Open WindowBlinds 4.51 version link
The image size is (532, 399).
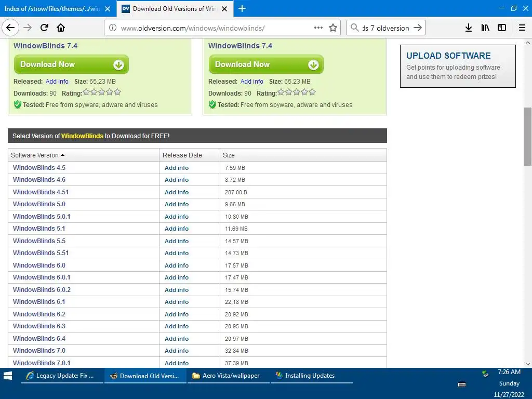click(41, 192)
